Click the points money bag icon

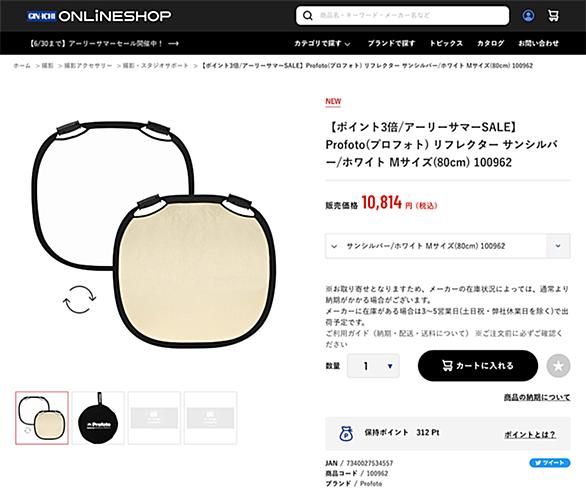[346, 434]
